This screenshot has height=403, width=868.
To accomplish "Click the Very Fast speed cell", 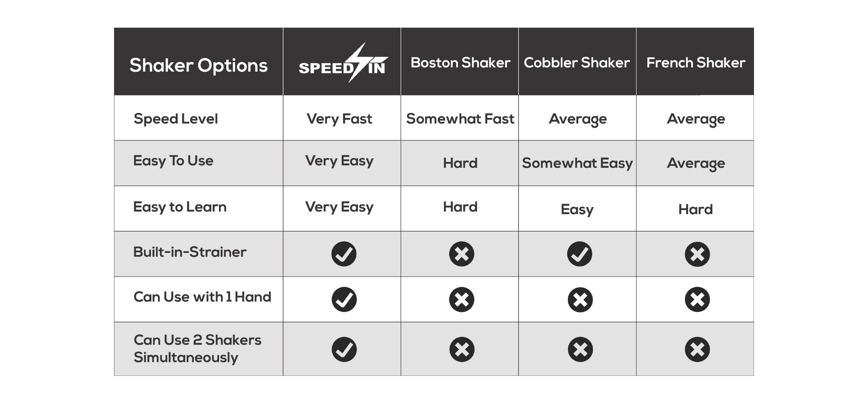I will [339, 119].
